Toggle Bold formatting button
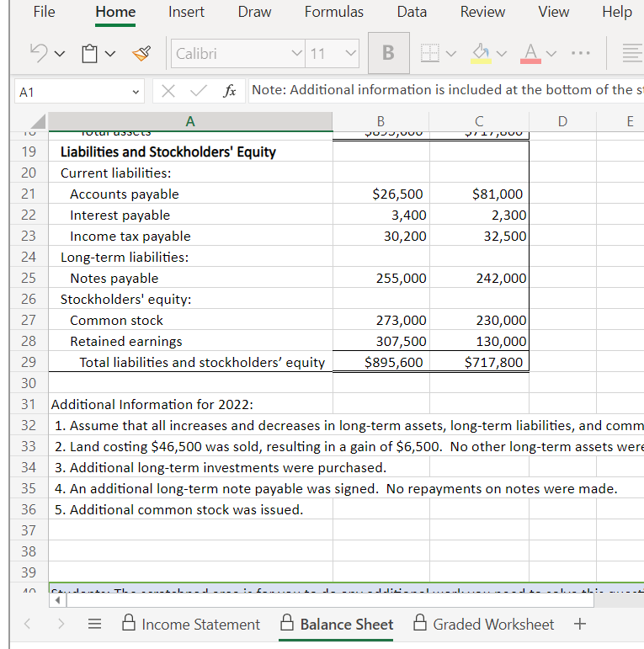This screenshot has width=644, height=649. tap(389, 53)
